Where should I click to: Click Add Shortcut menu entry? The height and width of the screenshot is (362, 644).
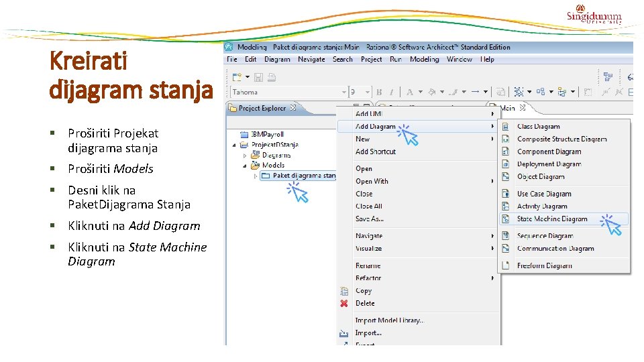coord(418,152)
